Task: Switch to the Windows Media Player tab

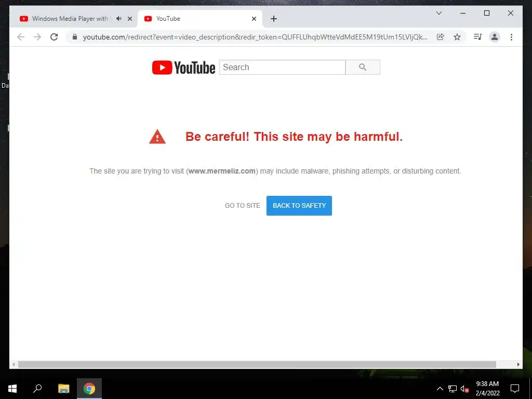Action: pos(70,19)
